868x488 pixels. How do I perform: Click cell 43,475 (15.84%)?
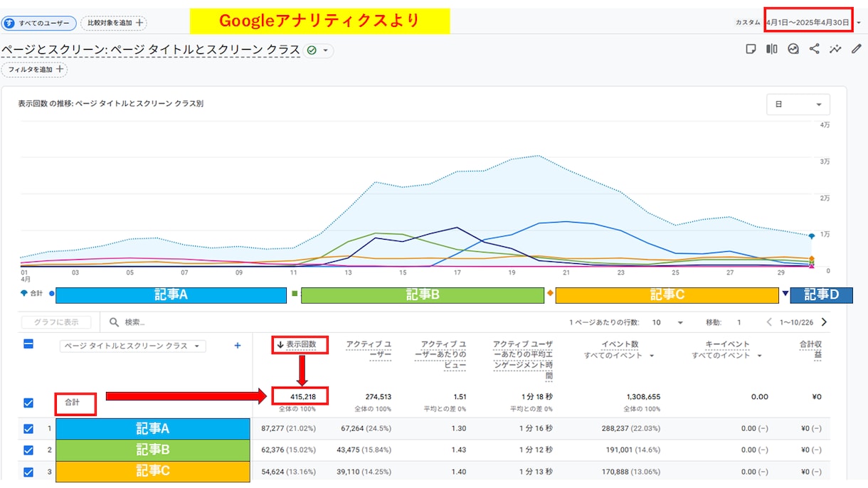click(364, 450)
